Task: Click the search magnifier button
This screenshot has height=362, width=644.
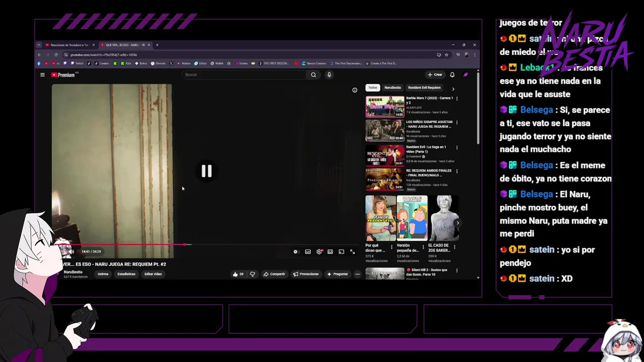Action: pyautogui.click(x=313, y=75)
